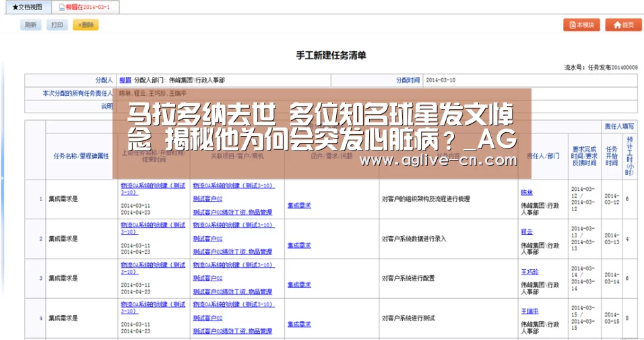This screenshot has height=340, width=644.
Task: Open 集成需求 link in 陈琳's row
Action: (299, 206)
